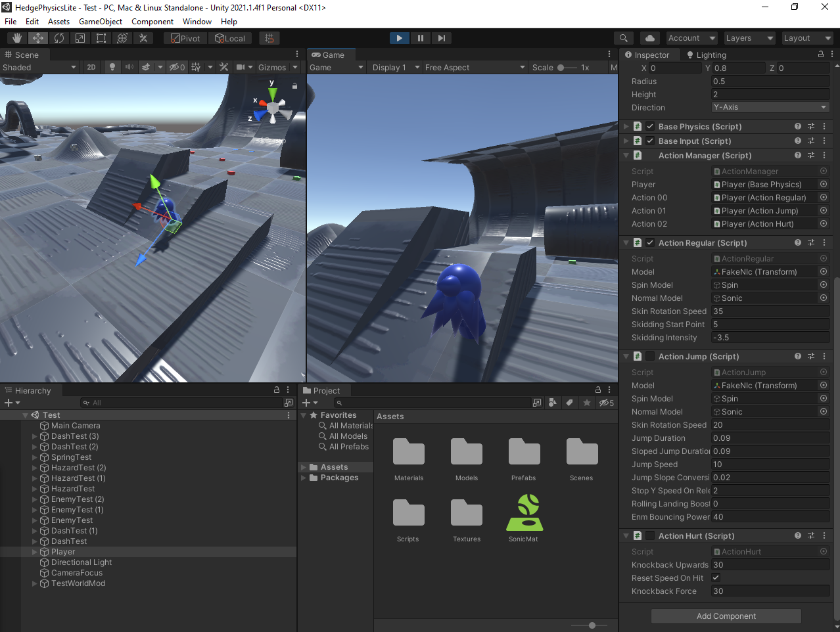The width and height of the screenshot is (840, 632).
Task: Uncheck Reset Speed On Hit
Action: (x=716, y=577)
